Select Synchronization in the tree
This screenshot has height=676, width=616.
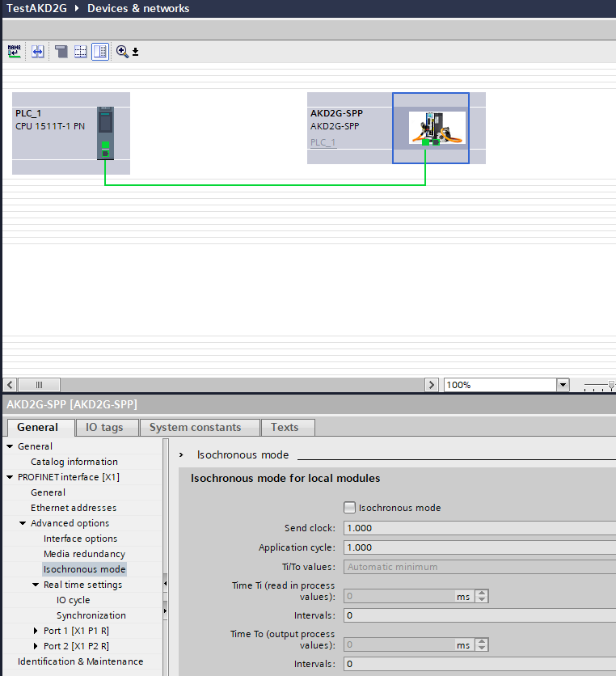tap(91, 615)
